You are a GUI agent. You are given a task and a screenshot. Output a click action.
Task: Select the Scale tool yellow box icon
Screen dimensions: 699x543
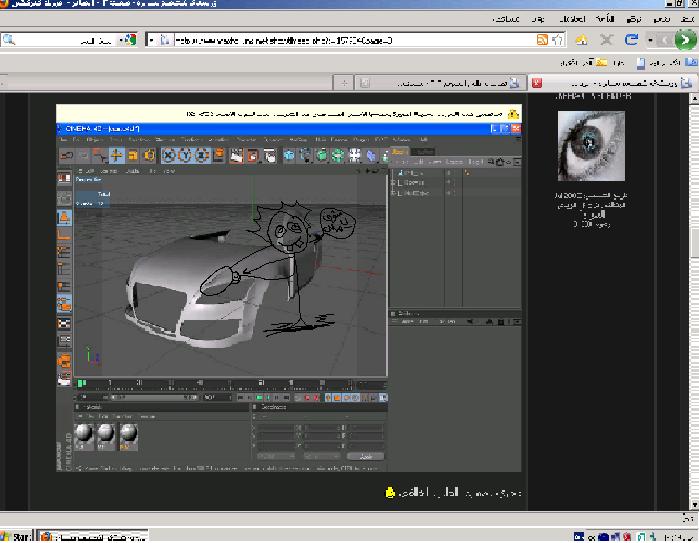coord(133,156)
